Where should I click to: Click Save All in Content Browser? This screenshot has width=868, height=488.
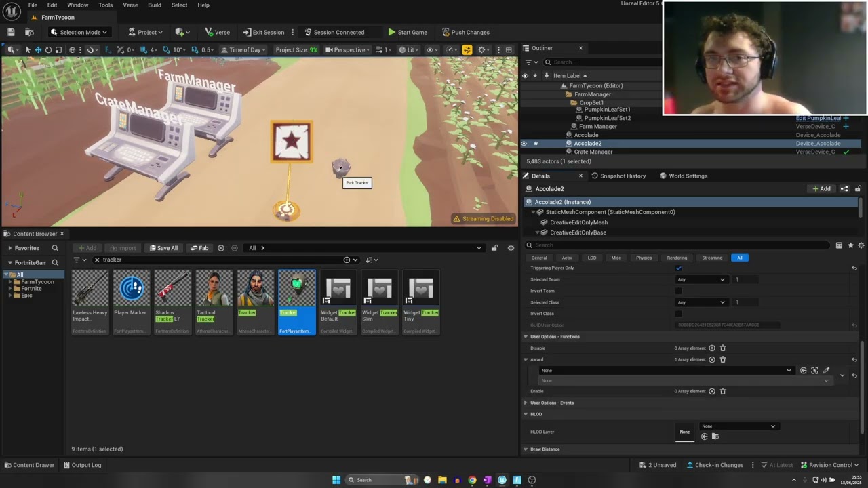[x=163, y=248]
